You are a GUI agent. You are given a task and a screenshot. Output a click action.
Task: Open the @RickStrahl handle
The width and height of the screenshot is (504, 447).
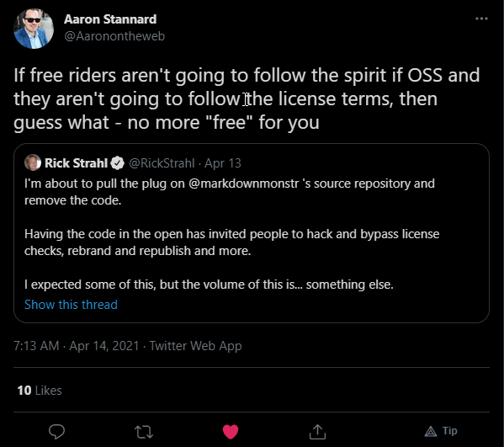(x=162, y=163)
